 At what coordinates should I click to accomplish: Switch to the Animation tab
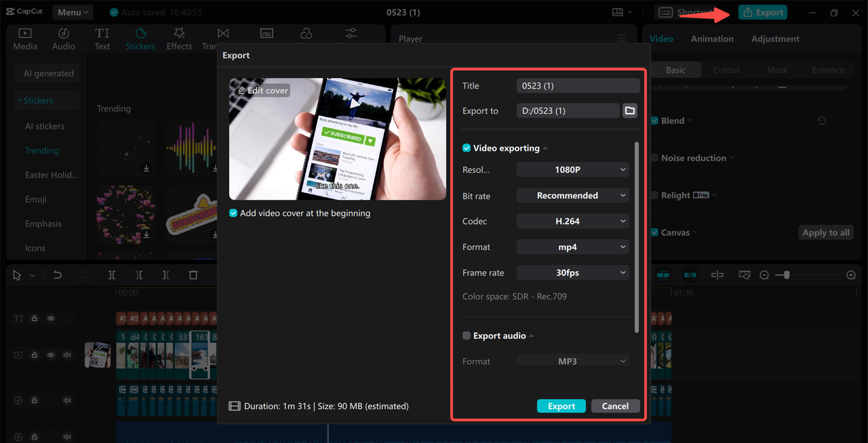[712, 39]
